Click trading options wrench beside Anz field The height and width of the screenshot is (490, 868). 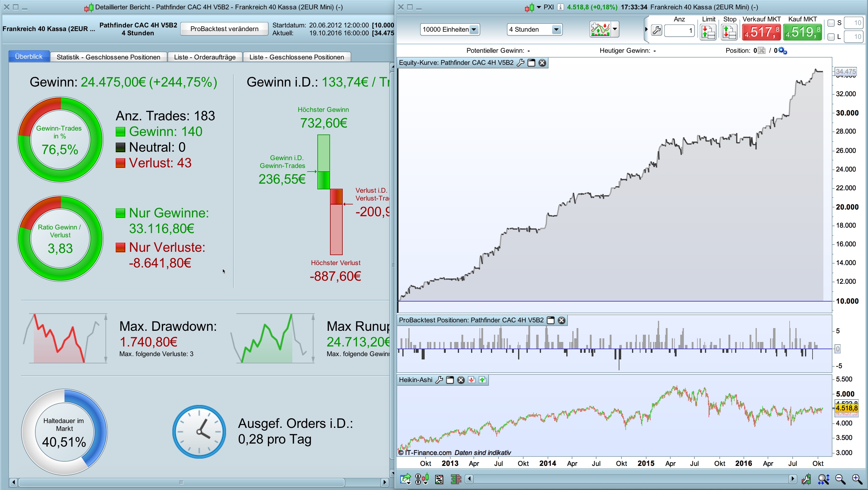click(656, 31)
